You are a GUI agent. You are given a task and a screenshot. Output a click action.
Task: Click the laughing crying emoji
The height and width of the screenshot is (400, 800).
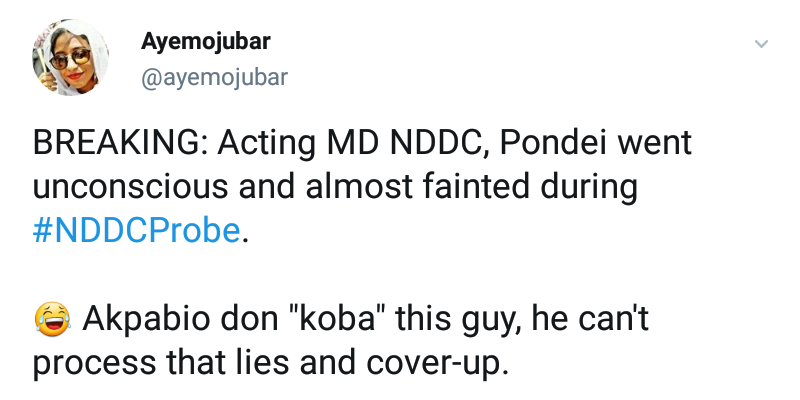(50, 319)
